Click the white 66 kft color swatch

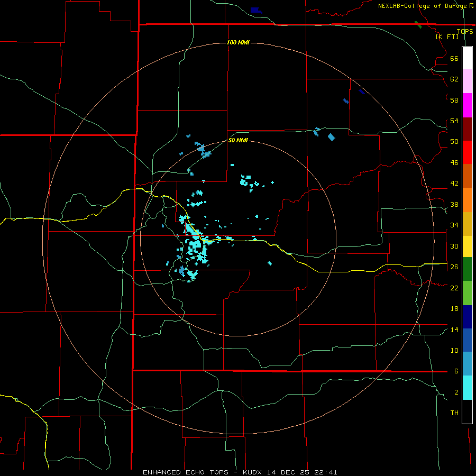point(467,58)
